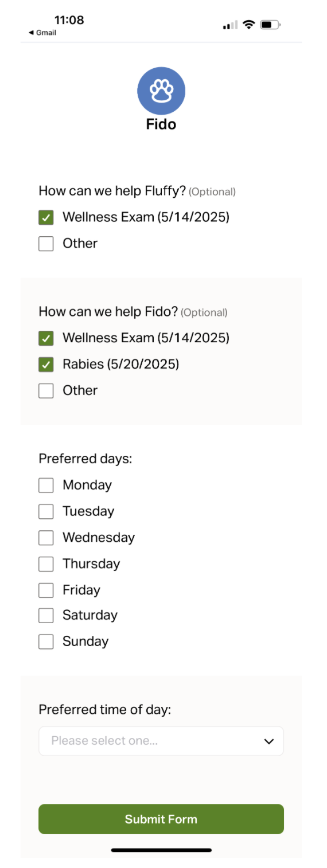Viewport: 327px width, 868px height.
Task: Tap the Wi-Fi status icon
Action: 248,25
